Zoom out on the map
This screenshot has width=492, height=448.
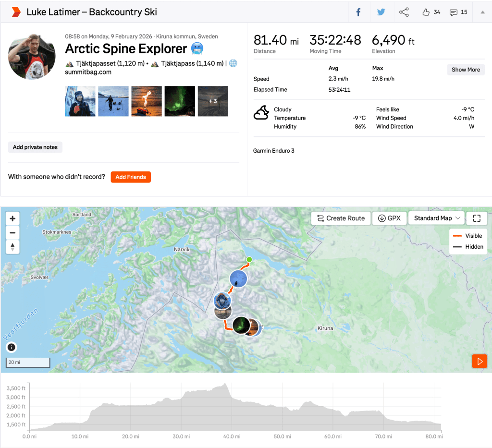pyautogui.click(x=12, y=233)
